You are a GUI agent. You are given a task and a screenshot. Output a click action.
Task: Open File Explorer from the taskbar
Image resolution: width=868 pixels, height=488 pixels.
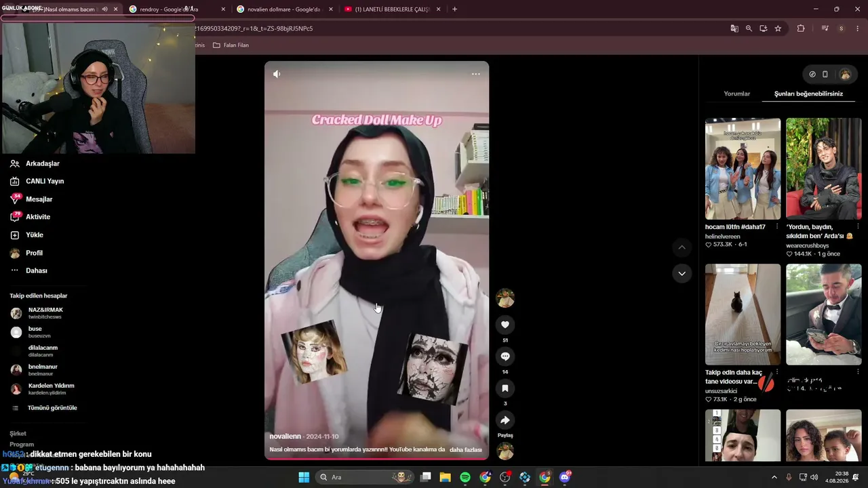pyautogui.click(x=446, y=477)
